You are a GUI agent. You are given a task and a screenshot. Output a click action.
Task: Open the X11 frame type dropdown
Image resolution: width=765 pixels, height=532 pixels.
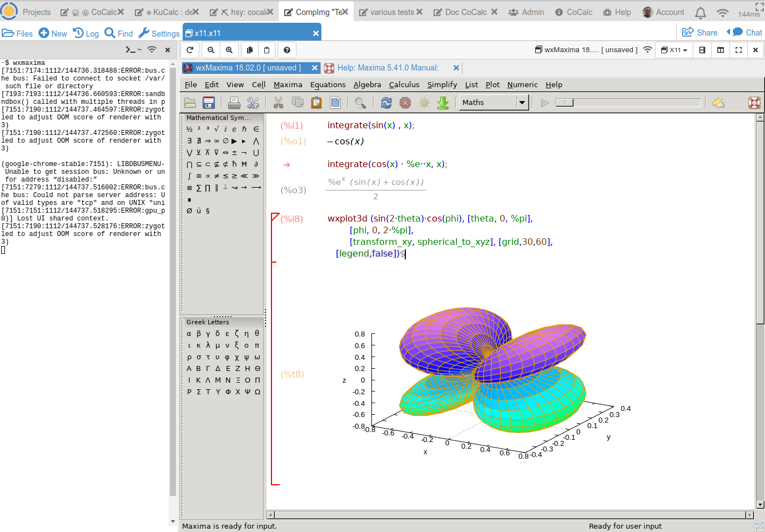point(674,50)
